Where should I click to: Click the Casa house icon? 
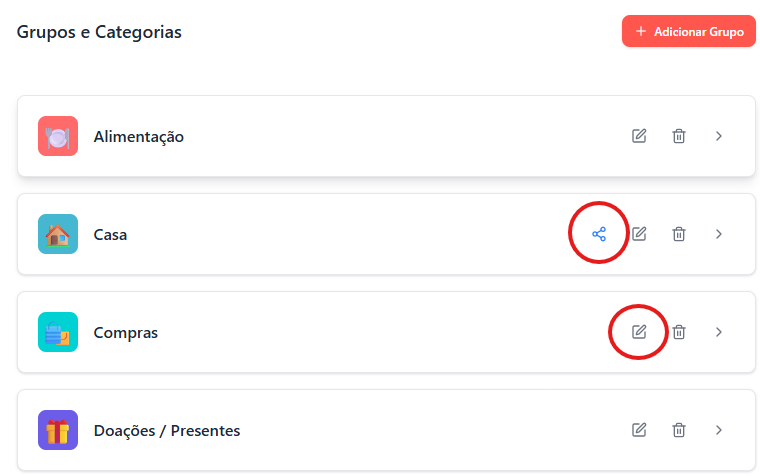click(58, 234)
